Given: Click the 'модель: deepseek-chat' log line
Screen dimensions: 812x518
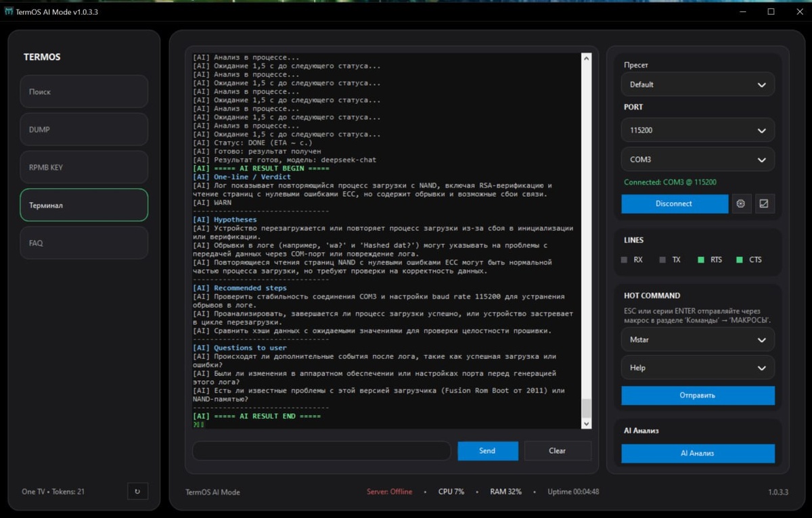Looking at the screenshot, I should (x=284, y=160).
